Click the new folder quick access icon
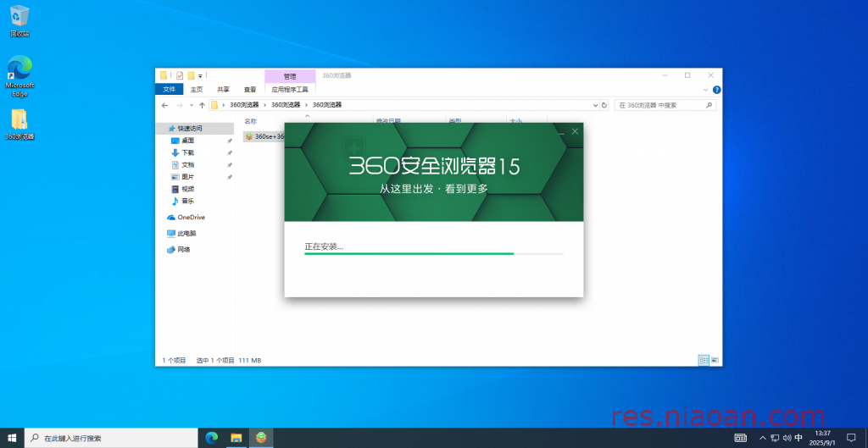The height and width of the screenshot is (448, 868). 191,75
